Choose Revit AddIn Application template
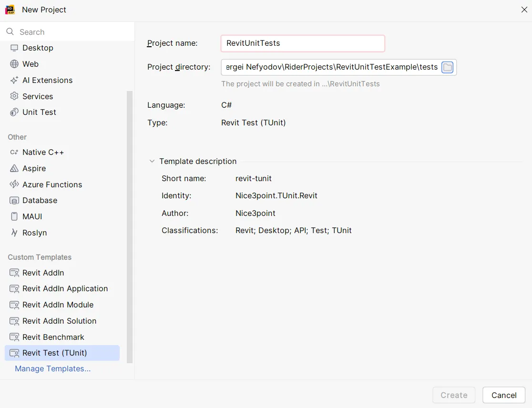Viewport: 532px width, 408px height. click(62, 289)
